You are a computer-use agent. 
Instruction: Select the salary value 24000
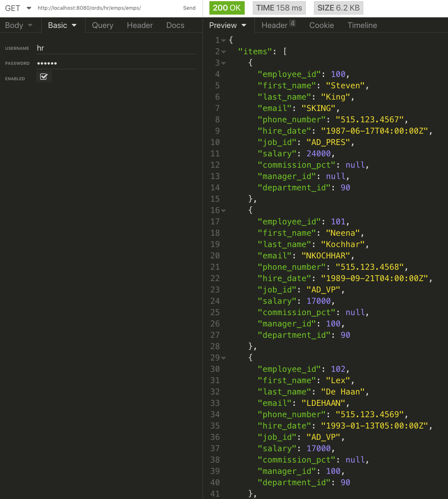(x=319, y=154)
